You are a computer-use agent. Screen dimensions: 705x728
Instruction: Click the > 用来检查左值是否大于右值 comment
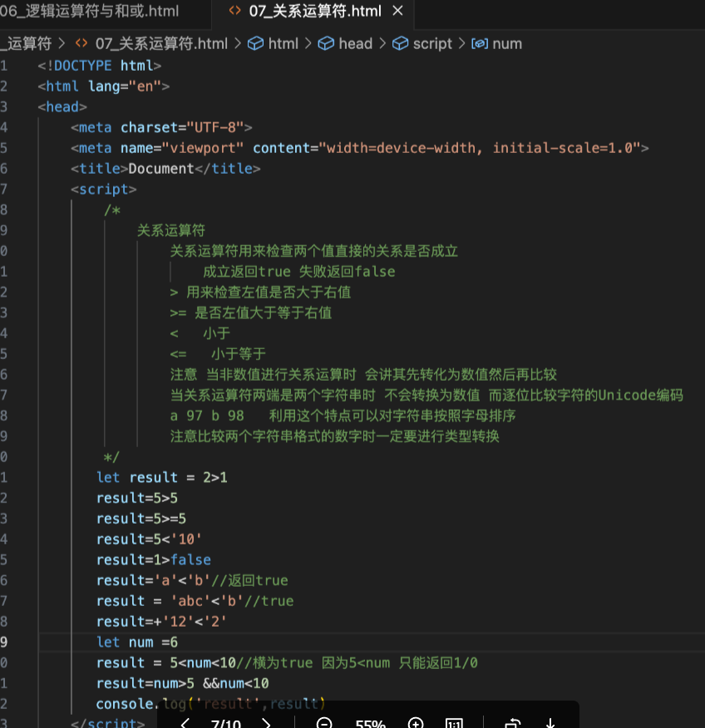(x=260, y=292)
